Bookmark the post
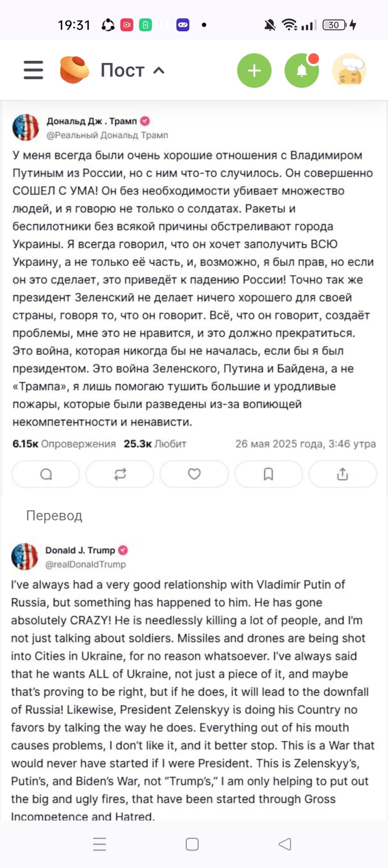The image size is (388, 868). [x=268, y=474]
